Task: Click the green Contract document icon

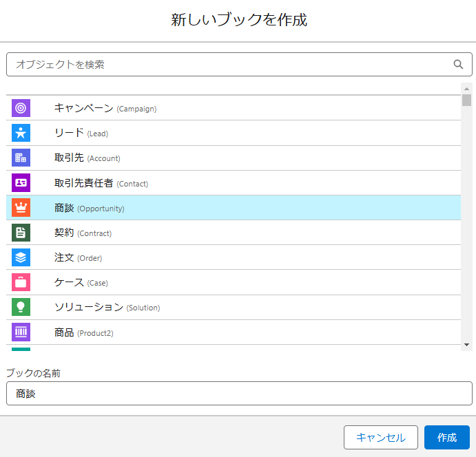Action: (x=21, y=233)
